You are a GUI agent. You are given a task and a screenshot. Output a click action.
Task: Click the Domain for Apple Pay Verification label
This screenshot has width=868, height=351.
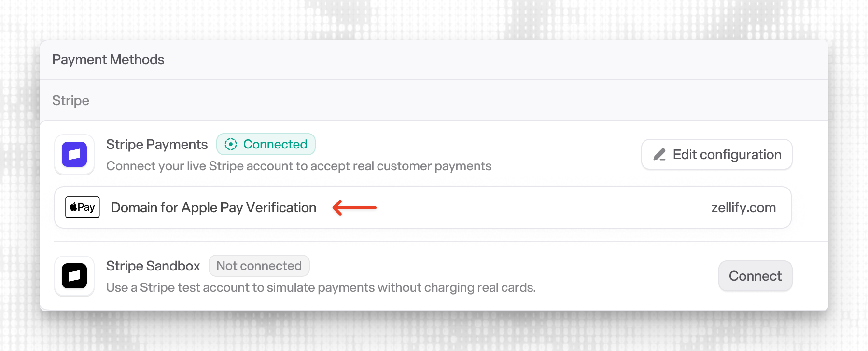coord(213,208)
